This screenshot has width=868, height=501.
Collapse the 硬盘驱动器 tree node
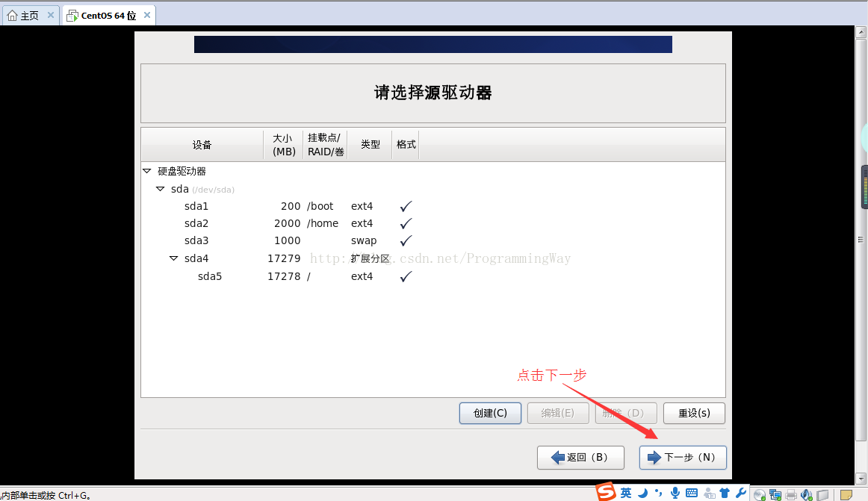click(147, 171)
